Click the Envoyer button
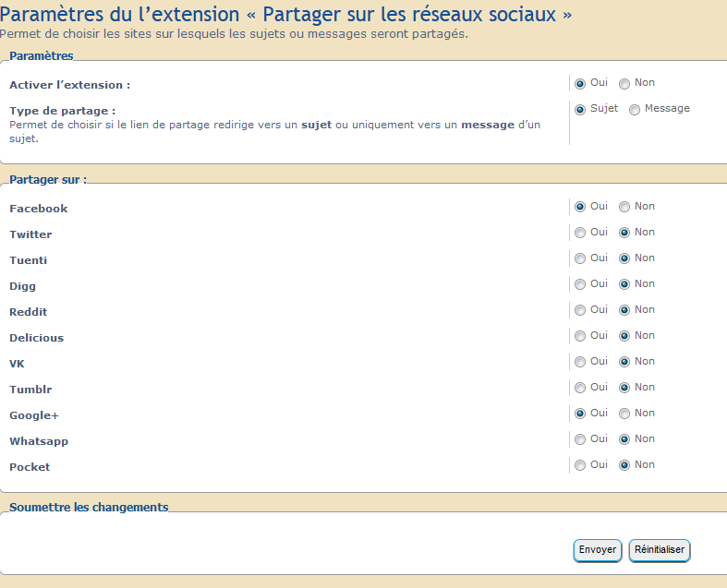The width and height of the screenshot is (727, 588). 598,550
